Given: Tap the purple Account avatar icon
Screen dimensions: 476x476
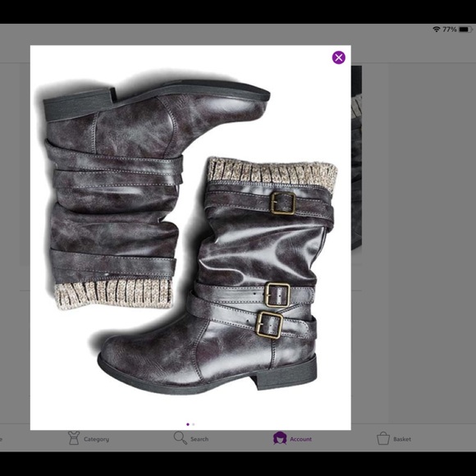Looking at the screenshot, I should click(x=280, y=438).
